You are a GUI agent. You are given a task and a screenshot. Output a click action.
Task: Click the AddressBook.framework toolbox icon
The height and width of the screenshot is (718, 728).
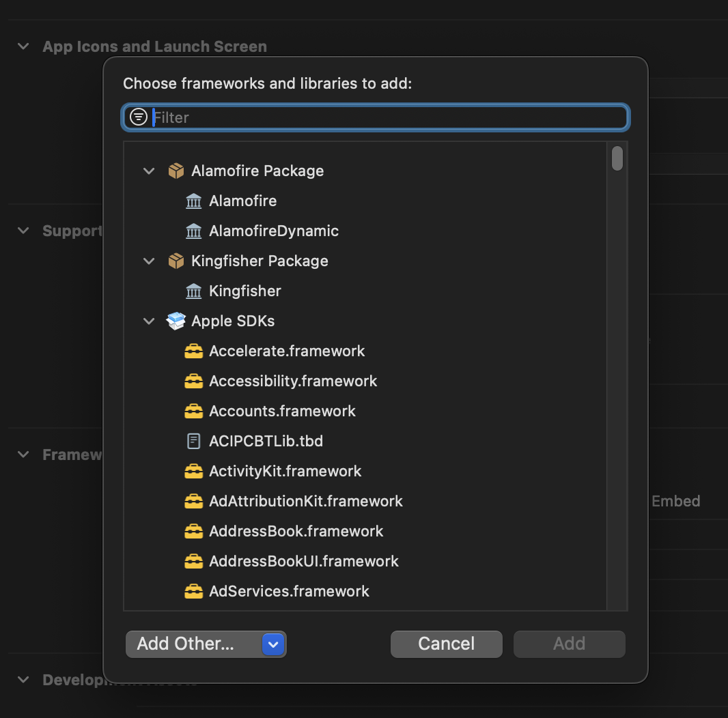click(x=193, y=531)
